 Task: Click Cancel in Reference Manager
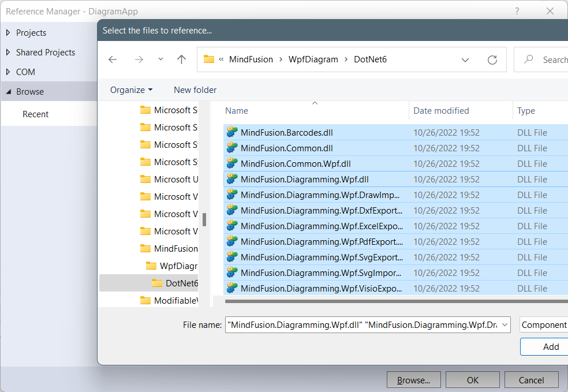(532, 380)
